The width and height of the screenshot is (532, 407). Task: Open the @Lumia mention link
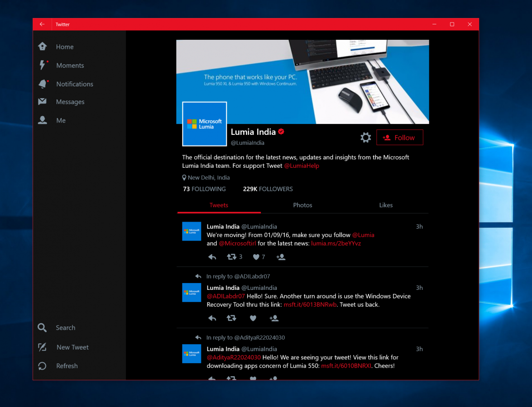coord(363,235)
